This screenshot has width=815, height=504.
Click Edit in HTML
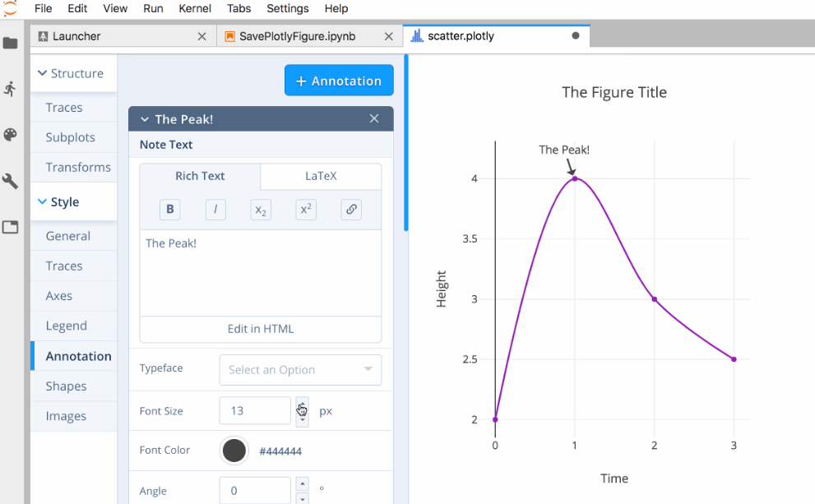tap(260, 329)
